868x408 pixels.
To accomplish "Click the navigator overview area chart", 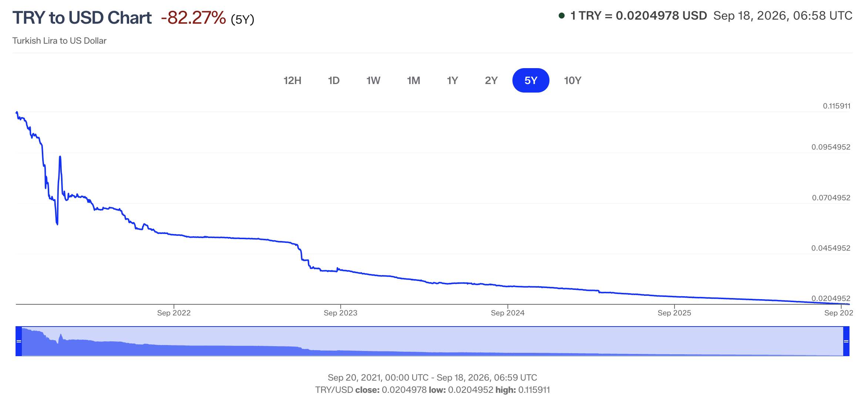I will point(433,341).
